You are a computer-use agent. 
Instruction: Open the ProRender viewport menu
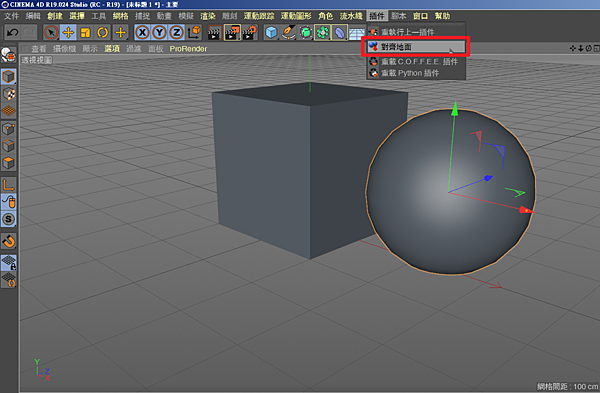(x=188, y=49)
